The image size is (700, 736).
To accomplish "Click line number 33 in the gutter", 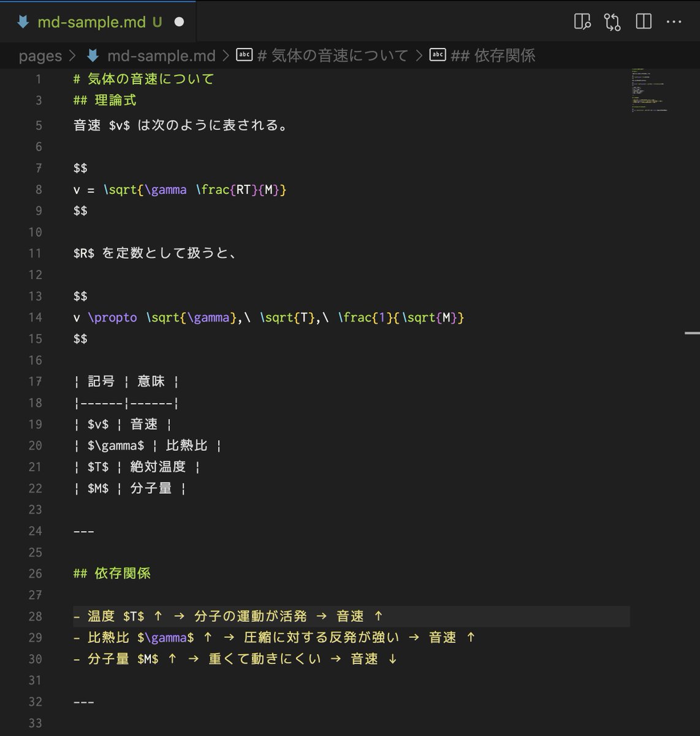I will pyautogui.click(x=36, y=723).
